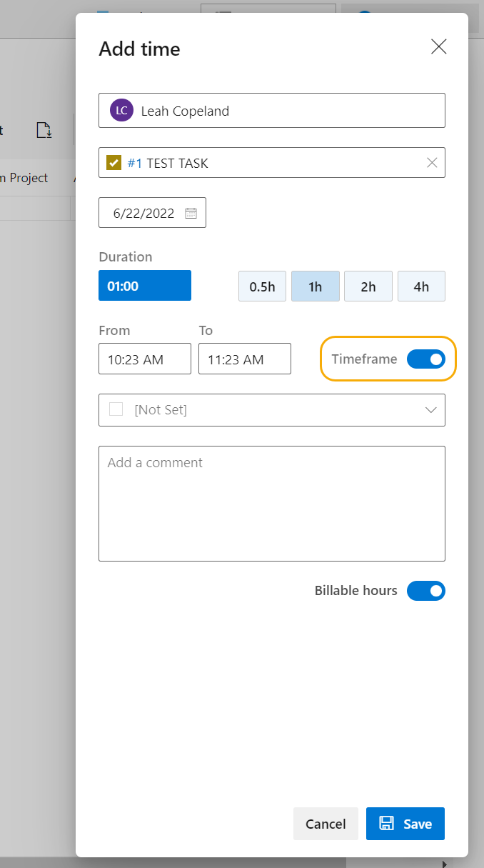484x868 pixels.
Task: Click into the Add a comment box
Action: [x=272, y=504]
